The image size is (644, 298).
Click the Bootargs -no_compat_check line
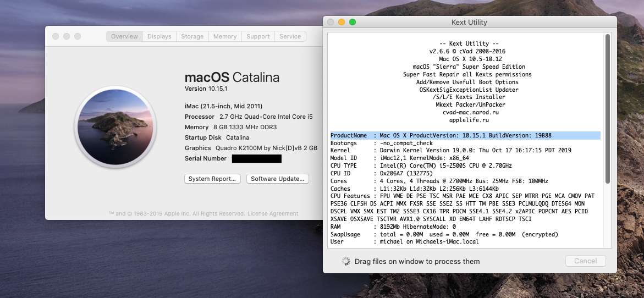coord(382,143)
